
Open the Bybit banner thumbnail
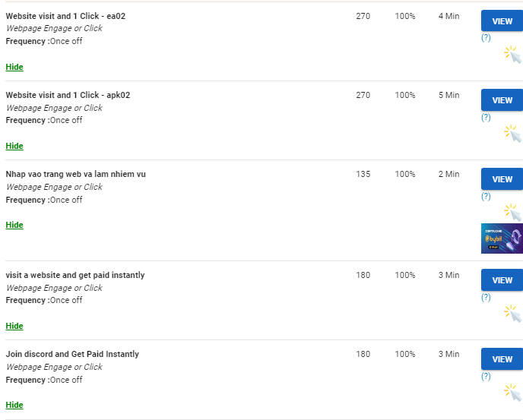tap(502, 238)
